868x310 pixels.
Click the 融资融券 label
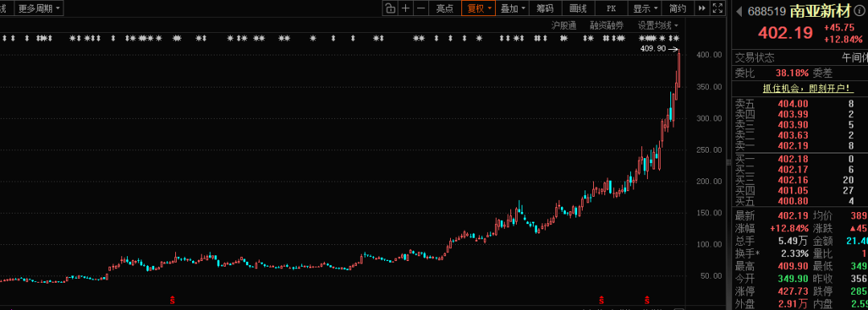coord(606,26)
